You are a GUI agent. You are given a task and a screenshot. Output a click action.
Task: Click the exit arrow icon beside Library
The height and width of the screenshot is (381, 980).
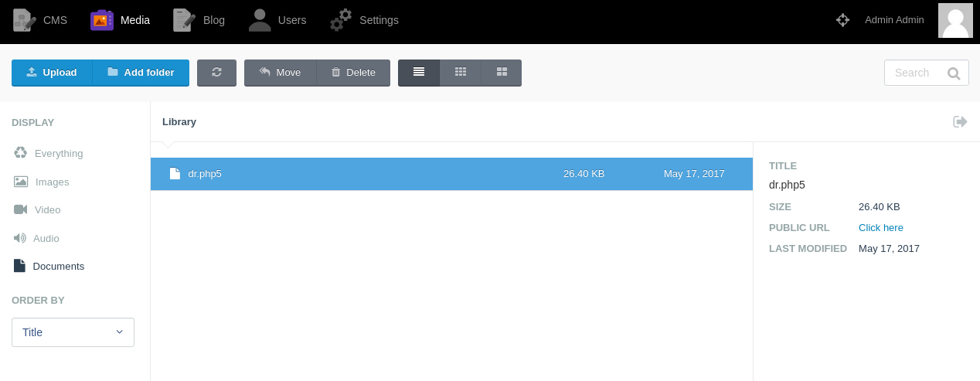pyautogui.click(x=960, y=121)
